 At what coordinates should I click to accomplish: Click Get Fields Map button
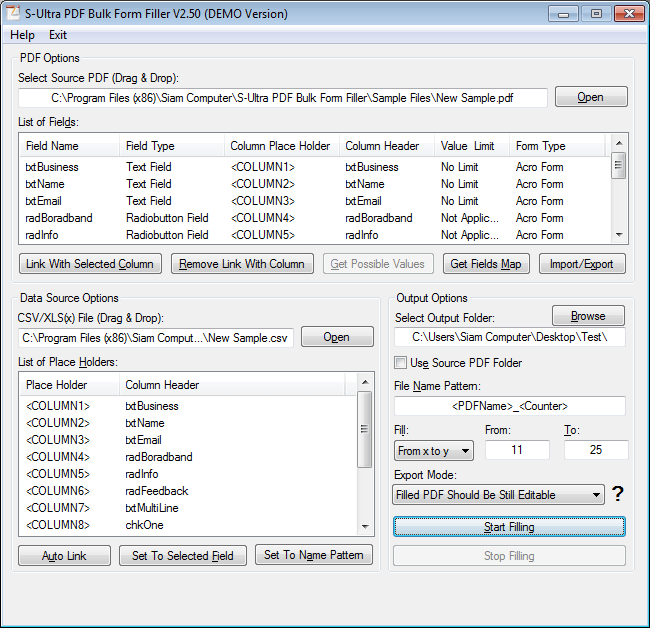point(486,264)
